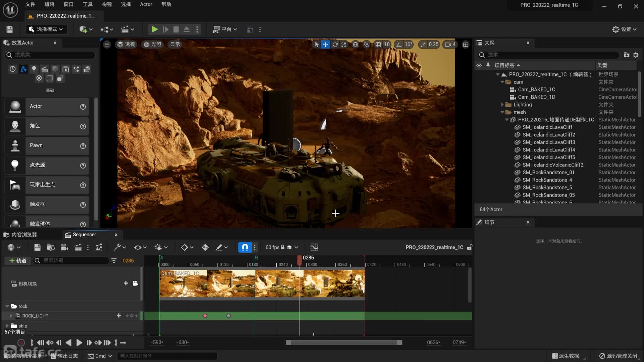Screen dimensions: 644x362
Task: Open 选择模式 mode dropdown
Action: coord(46,29)
